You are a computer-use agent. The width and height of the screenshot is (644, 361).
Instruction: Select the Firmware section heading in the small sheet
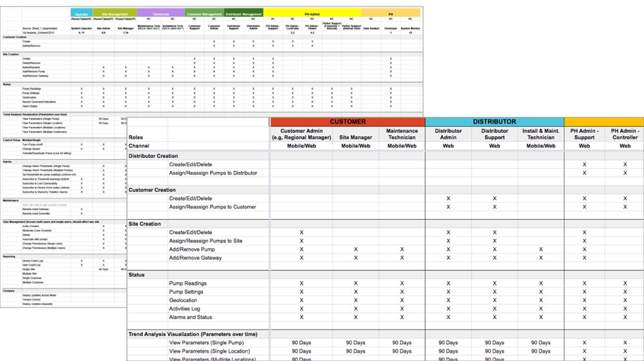[x=9, y=290]
